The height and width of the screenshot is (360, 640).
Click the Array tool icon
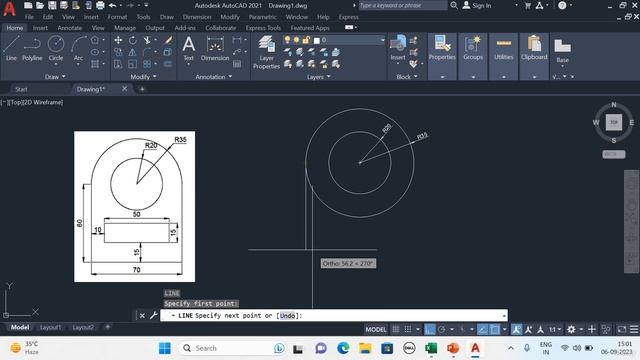click(147, 64)
